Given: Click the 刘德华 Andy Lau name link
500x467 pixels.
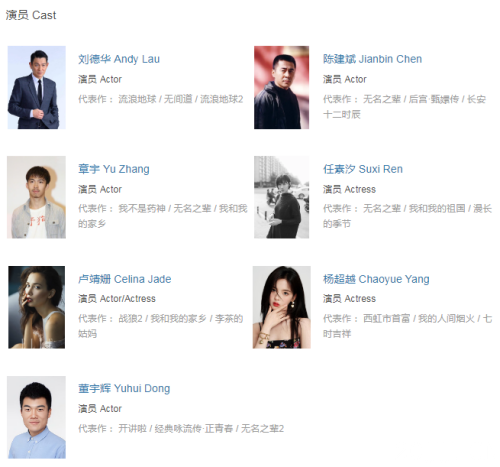Looking at the screenshot, I should coord(119,59).
